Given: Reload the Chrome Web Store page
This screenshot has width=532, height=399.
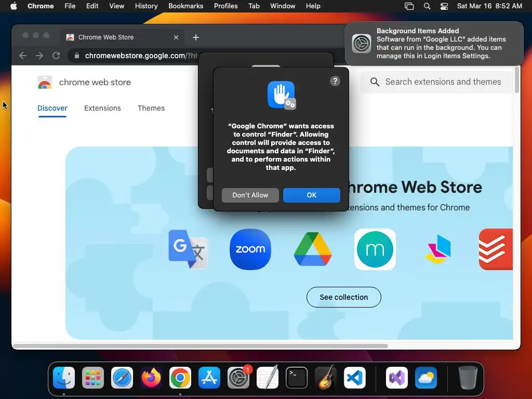Looking at the screenshot, I should coord(56,56).
